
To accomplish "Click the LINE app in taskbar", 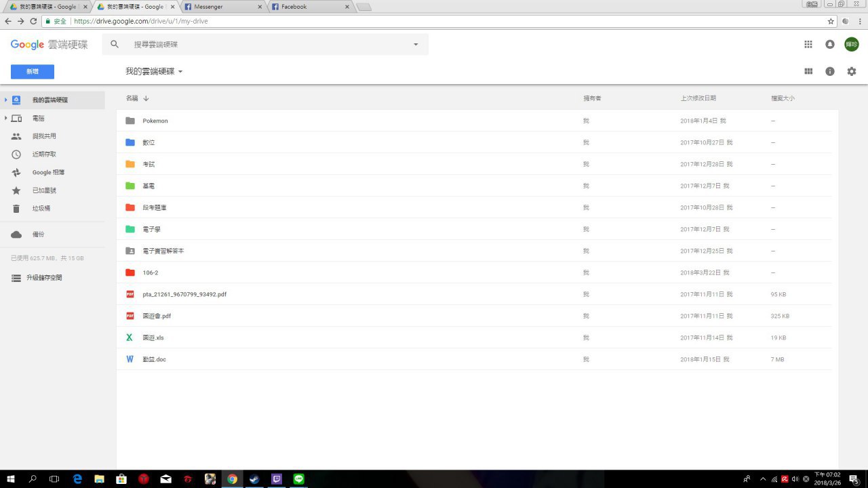I will 298,479.
